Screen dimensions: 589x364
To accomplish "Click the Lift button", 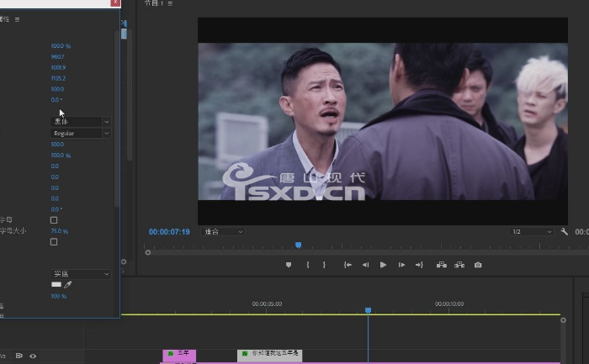I will (x=442, y=265).
